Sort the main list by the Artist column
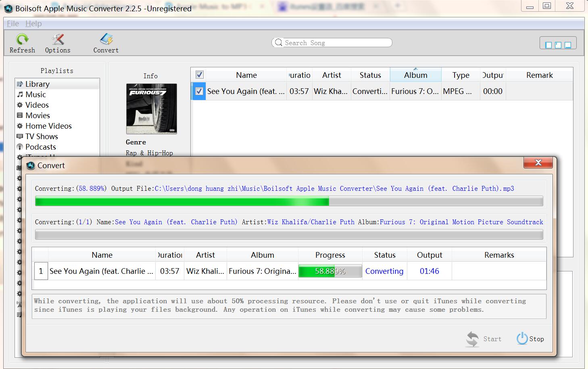 (x=332, y=75)
